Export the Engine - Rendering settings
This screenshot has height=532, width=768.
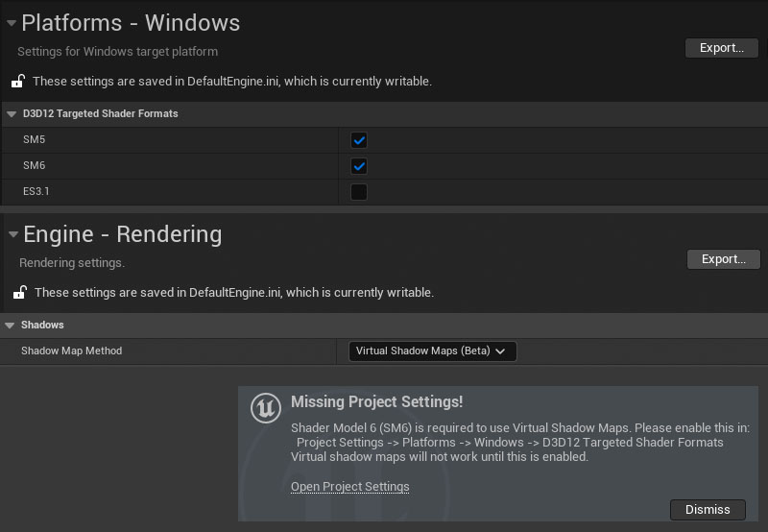click(724, 259)
